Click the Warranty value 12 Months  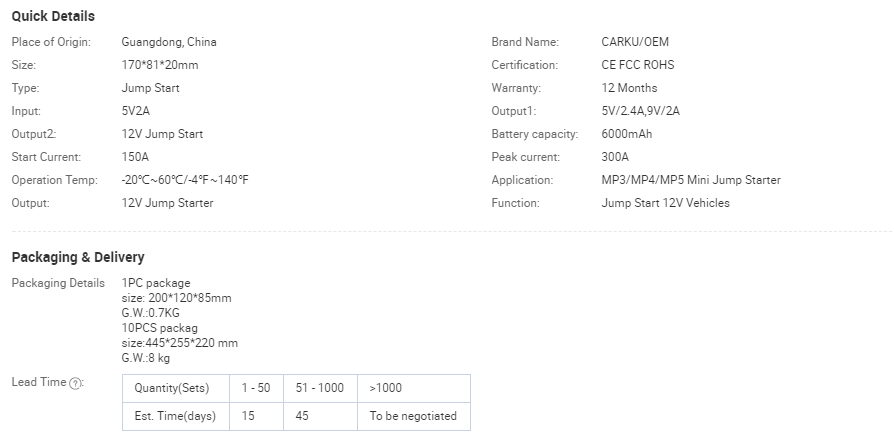pos(629,88)
